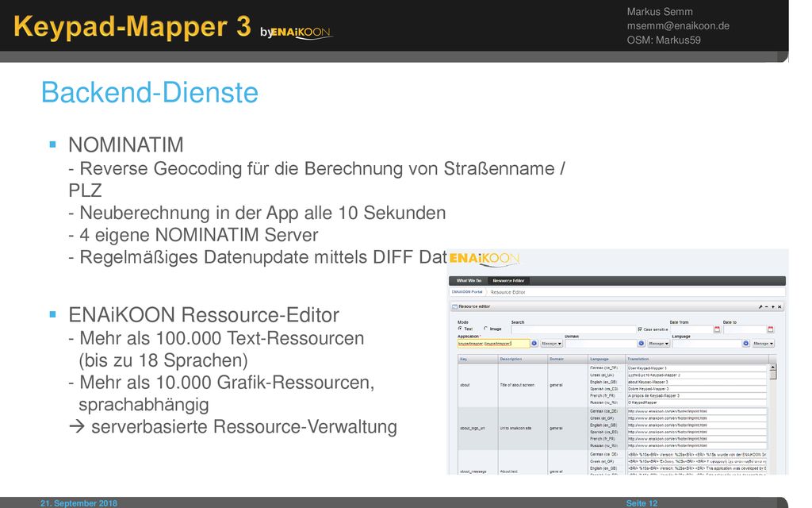Click the Language column header in the table

607,359
